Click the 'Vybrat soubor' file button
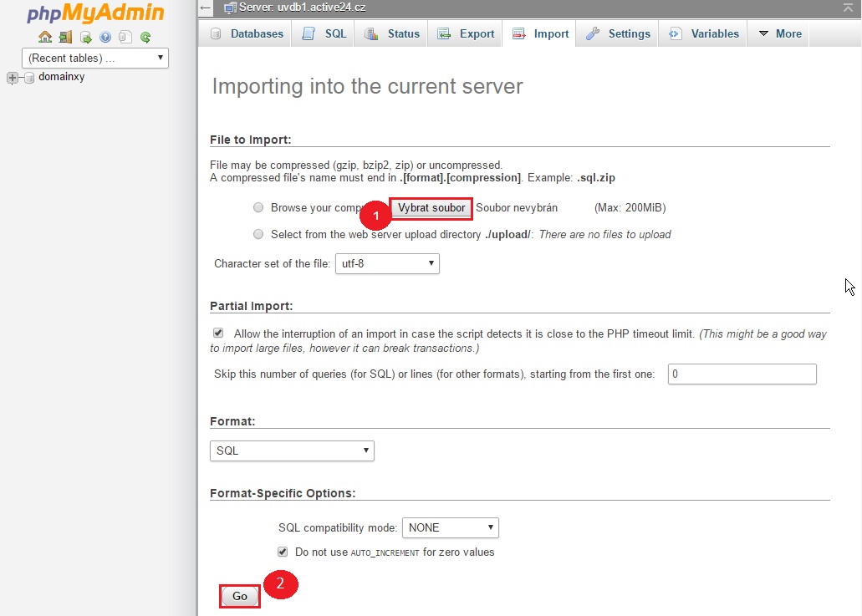 point(431,207)
